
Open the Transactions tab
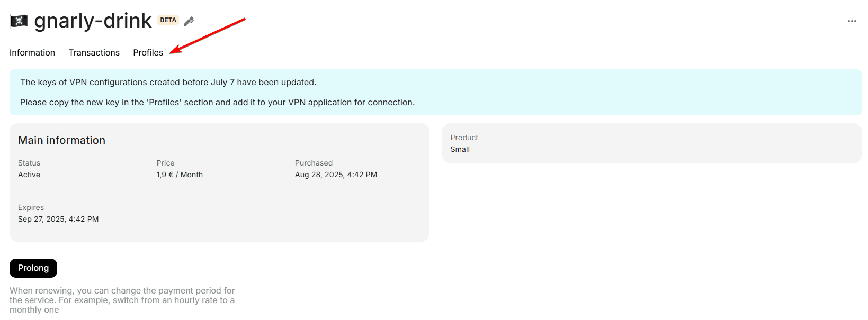pyautogui.click(x=94, y=52)
